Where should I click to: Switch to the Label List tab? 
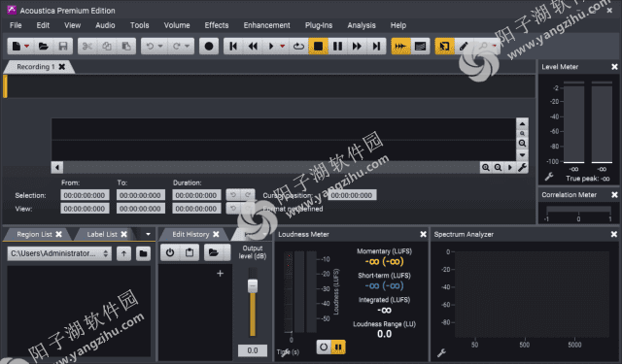point(102,235)
